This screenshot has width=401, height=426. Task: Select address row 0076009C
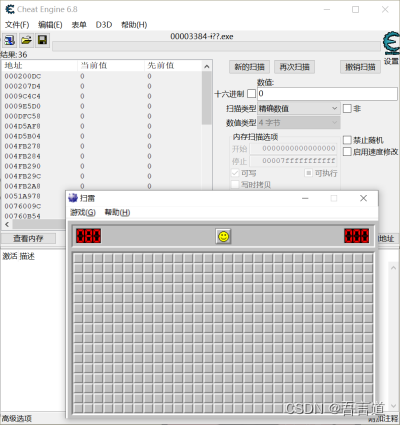click(x=33, y=206)
